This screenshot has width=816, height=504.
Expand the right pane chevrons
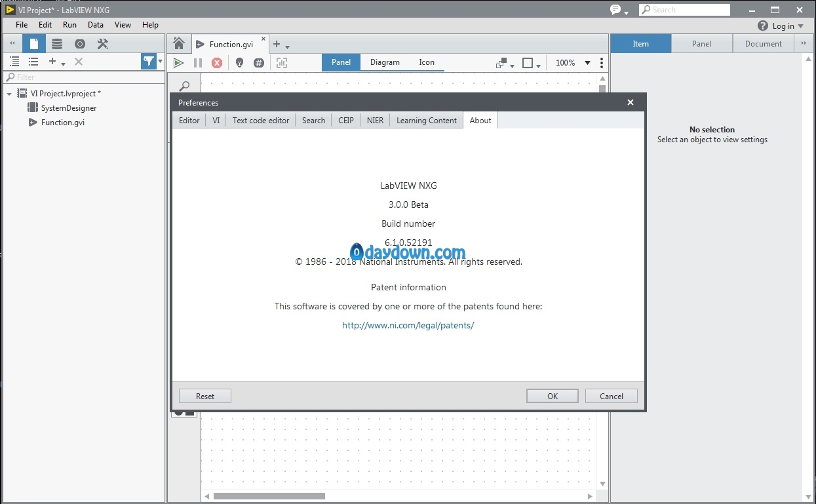pyautogui.click(x=804, y=44)
